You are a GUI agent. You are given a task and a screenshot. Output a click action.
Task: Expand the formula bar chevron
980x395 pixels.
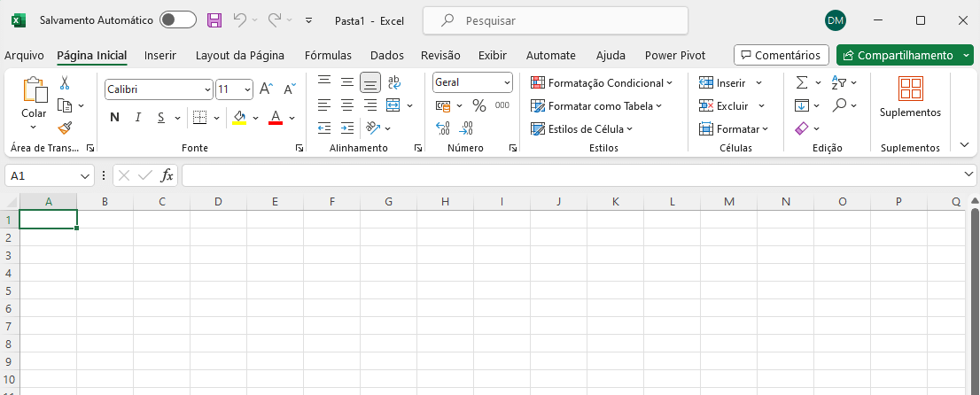pos(968,174)
